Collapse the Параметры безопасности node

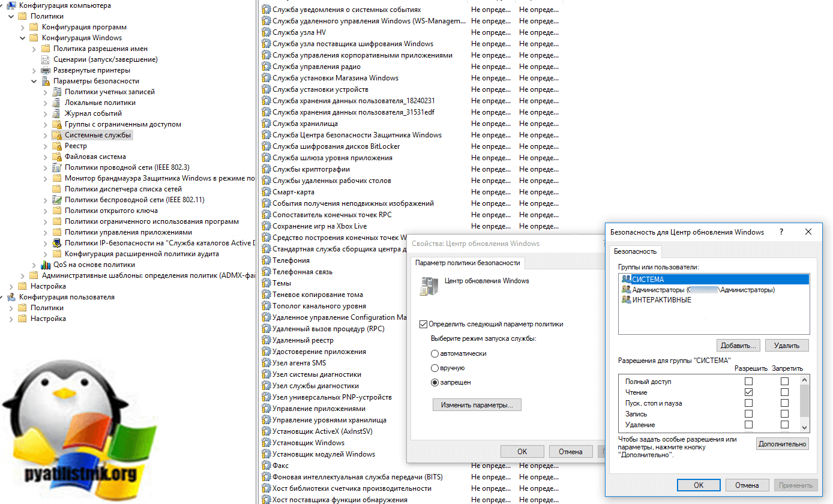(34, 81)
